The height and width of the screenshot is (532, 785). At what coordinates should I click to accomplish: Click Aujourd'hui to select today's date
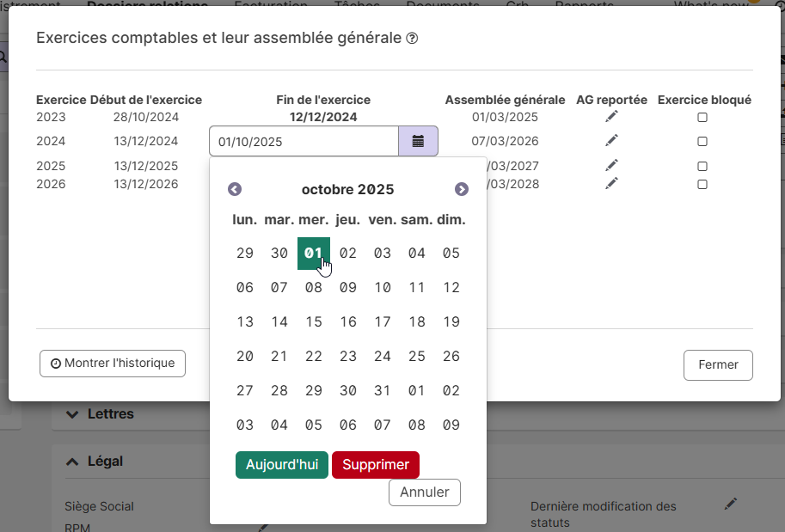[281, 465]
